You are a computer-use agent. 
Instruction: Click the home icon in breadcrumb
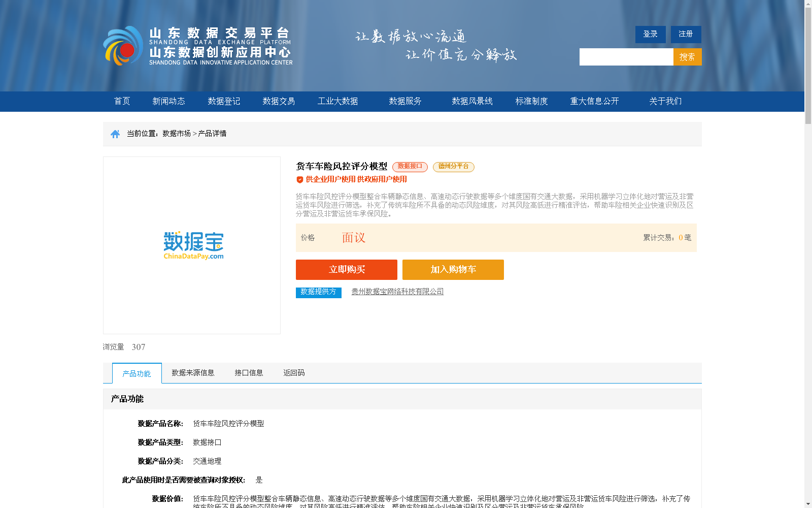[115, 134]
